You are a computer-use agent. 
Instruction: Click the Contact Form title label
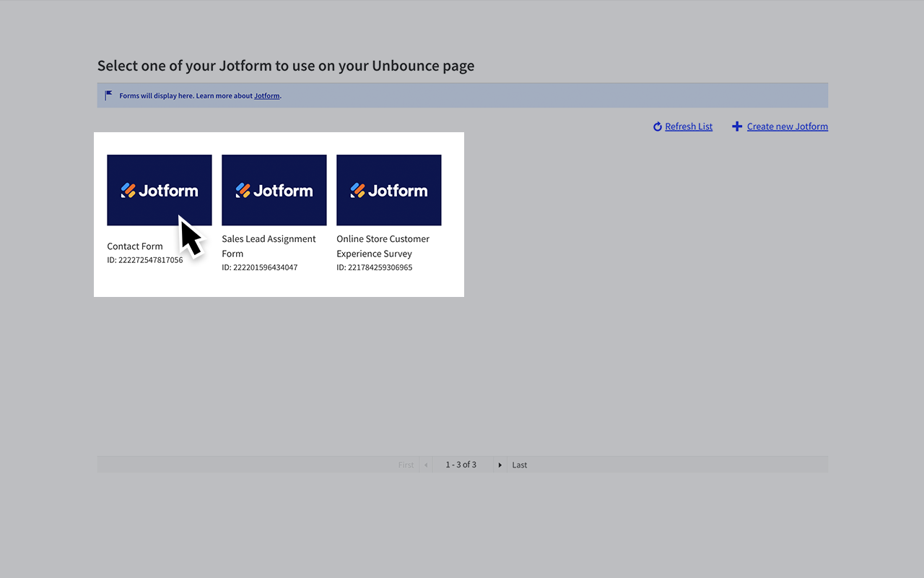[134, 246]
